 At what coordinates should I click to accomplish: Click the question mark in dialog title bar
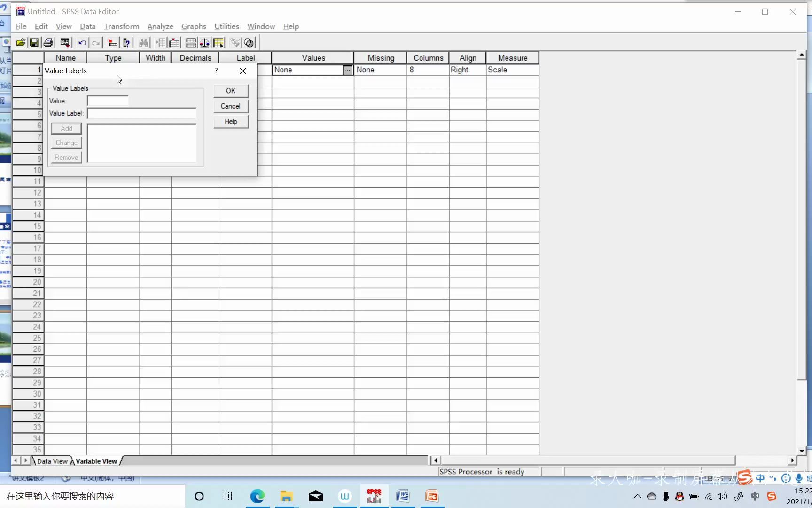216,71
